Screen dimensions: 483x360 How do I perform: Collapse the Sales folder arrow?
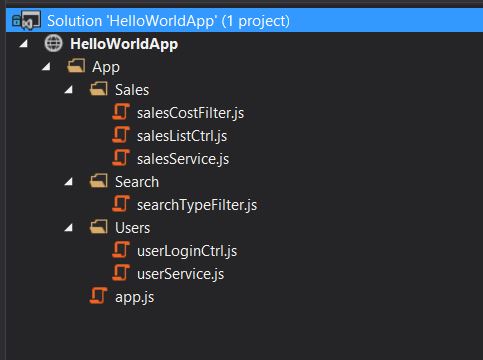pos(69,90)
